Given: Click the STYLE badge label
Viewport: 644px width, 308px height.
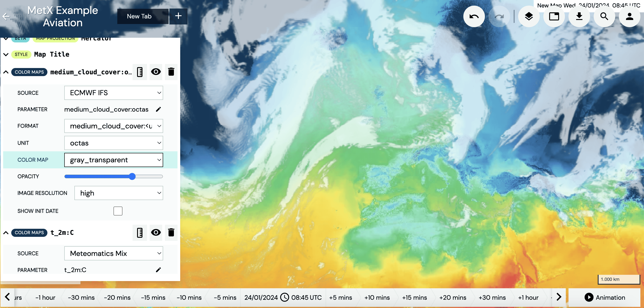Looking at the screenshot, I should click(x=21, y=55).
